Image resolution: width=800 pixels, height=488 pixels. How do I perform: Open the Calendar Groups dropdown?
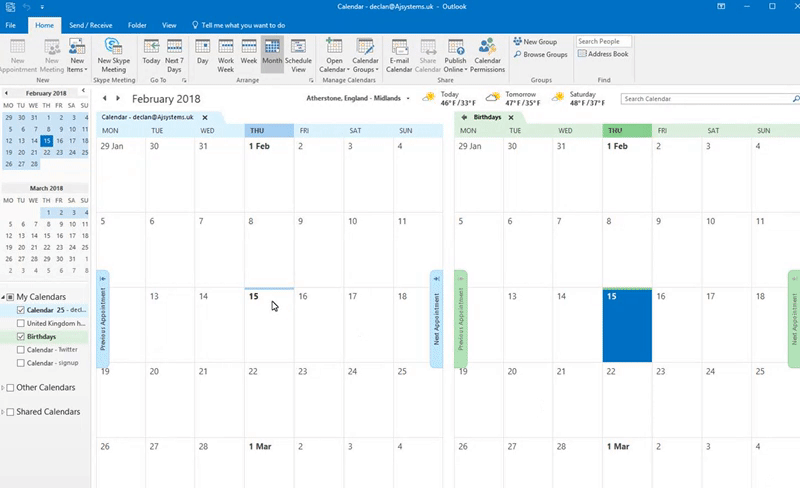(x=365, y=56)
